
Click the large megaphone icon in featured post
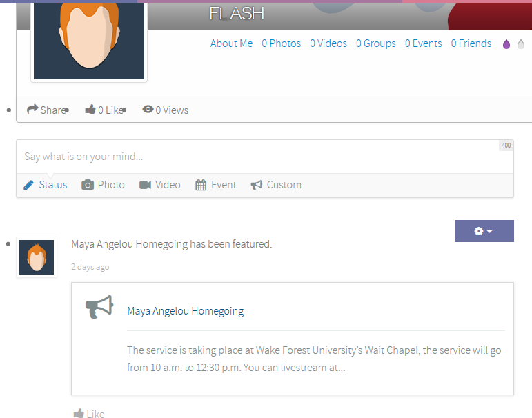[x=99, y=307]
